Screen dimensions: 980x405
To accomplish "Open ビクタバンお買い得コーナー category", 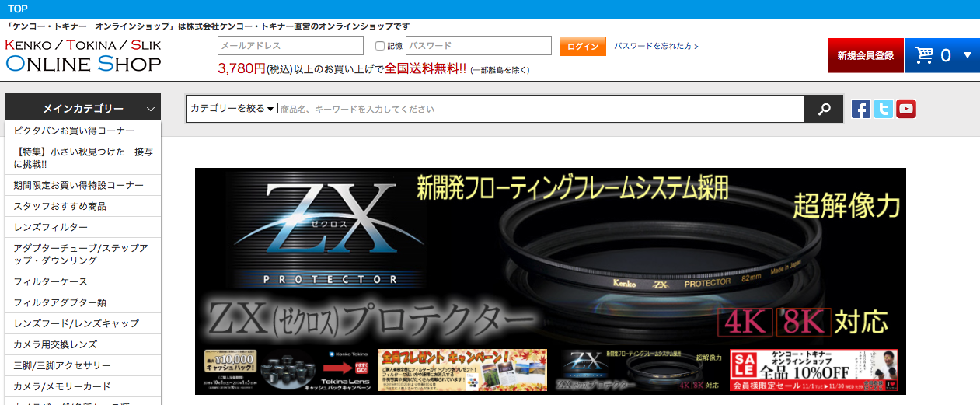I will 83,131.
